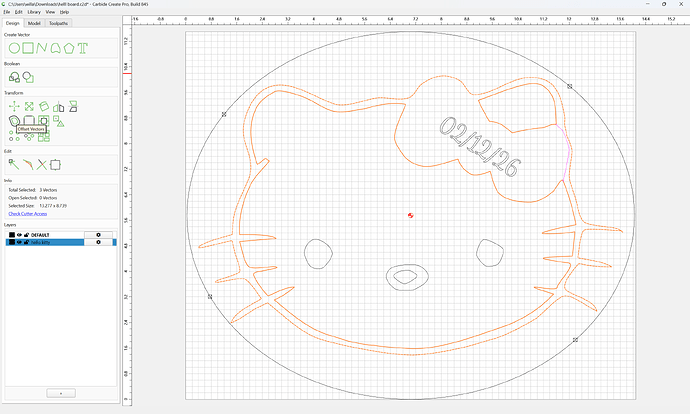Click the Group vectors grid icon
Image resolution: width=690 pixels, height=414 pixels.
coord(44,137)
